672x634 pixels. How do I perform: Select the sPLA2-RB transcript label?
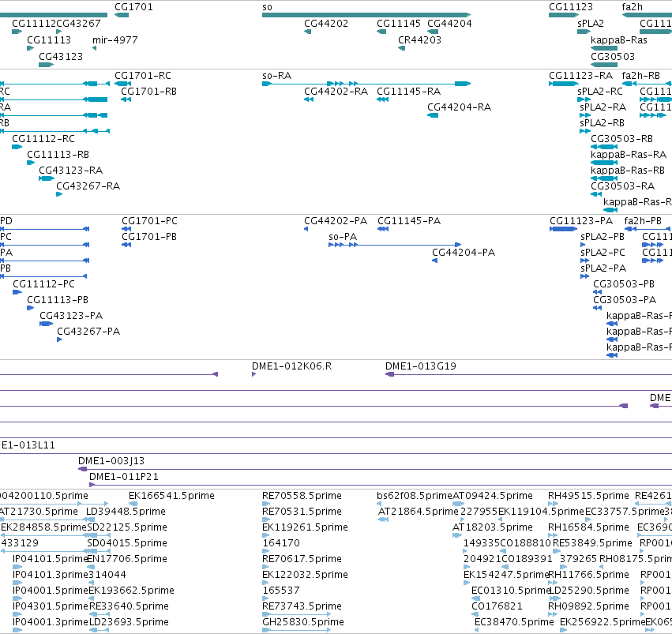click(603, 123)
